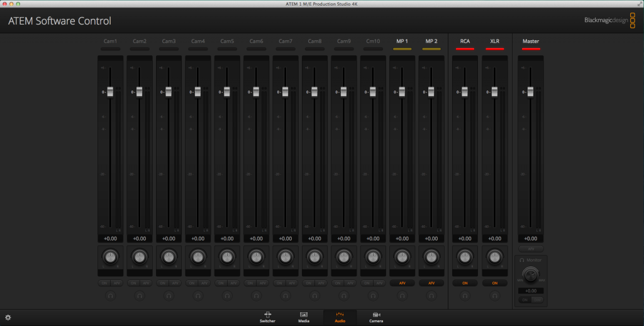The width and height of the screenshot is (644, 326).
Task: Solo Cm10 with its headphone icon
Action: 373,295
